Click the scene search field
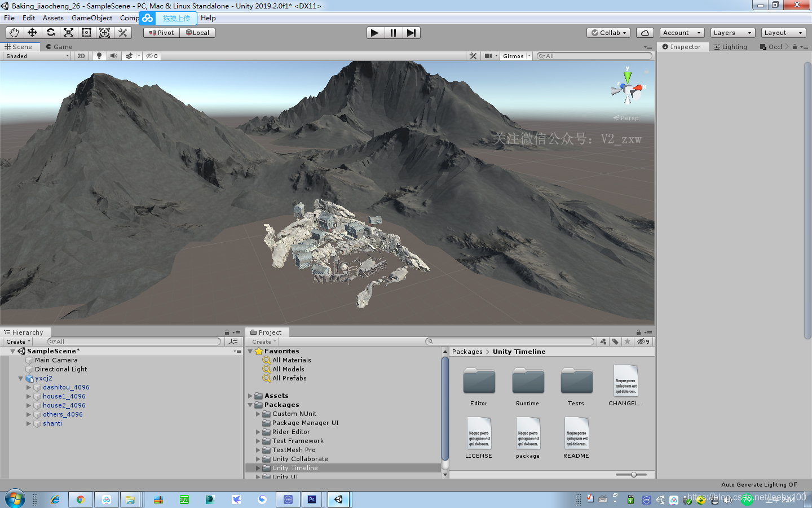 coord(594,56)
